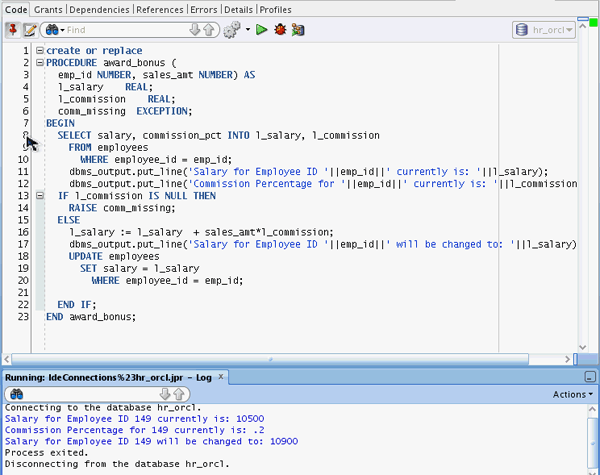600x475 pixels.
Task: Click log line 'Connecting to the database hr_orcl.'
Action: pos(103,408)
